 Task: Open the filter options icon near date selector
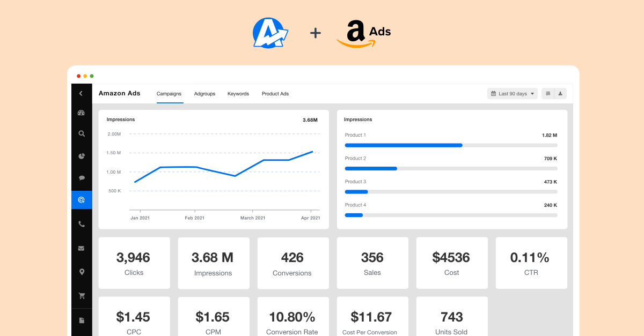pos(547,93)
